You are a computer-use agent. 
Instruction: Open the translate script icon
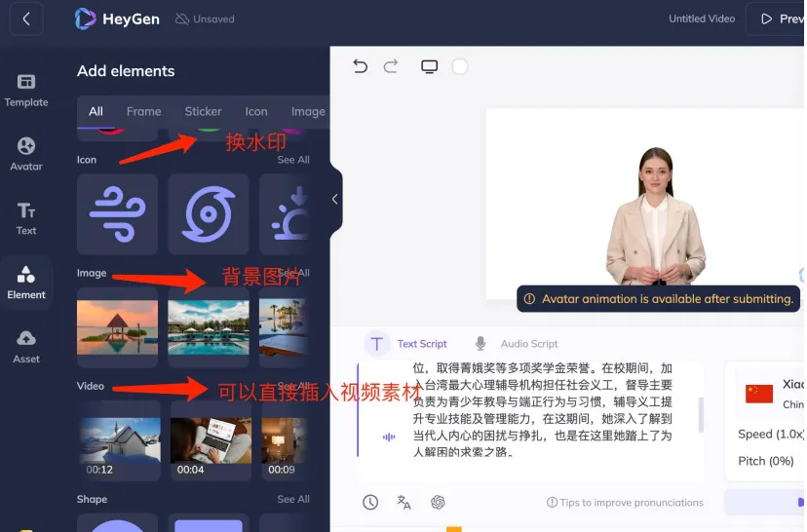404,502
